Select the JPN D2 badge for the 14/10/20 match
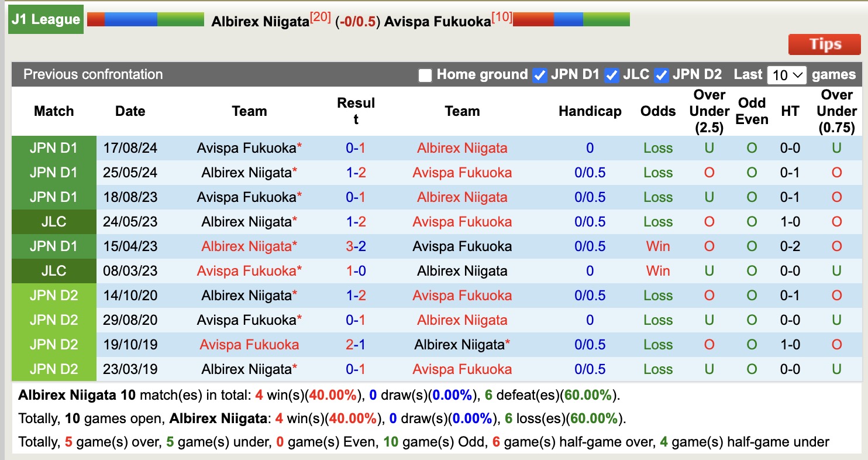The height and width of the screenshot is (460, 868). (x=53, y=296)
